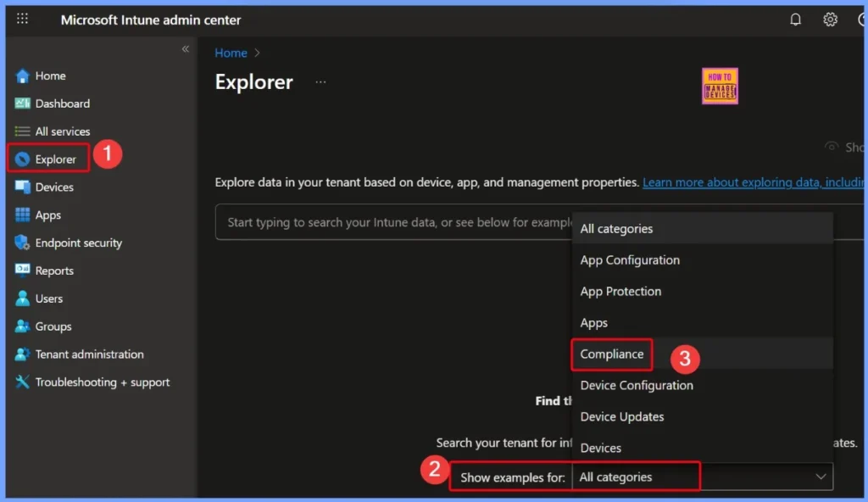This screenshot has height=502, width=868.
Task: Click the Reports icon in sidebar
Action: [x=22, y=271]
